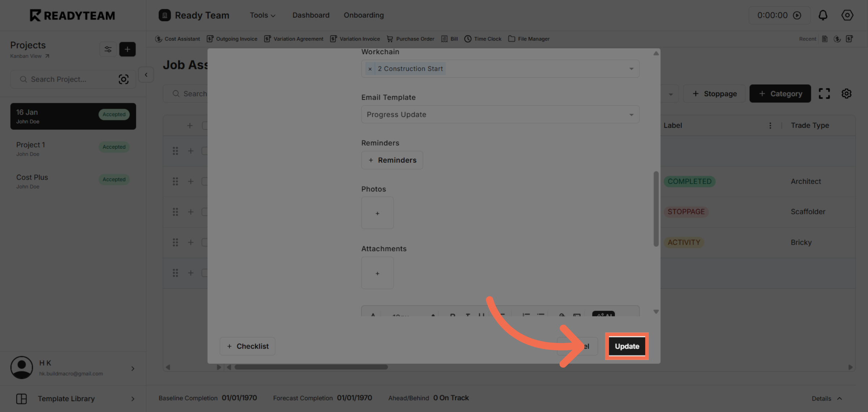
Task: Collapse the projects sidebar chevron
Action: 146,75
